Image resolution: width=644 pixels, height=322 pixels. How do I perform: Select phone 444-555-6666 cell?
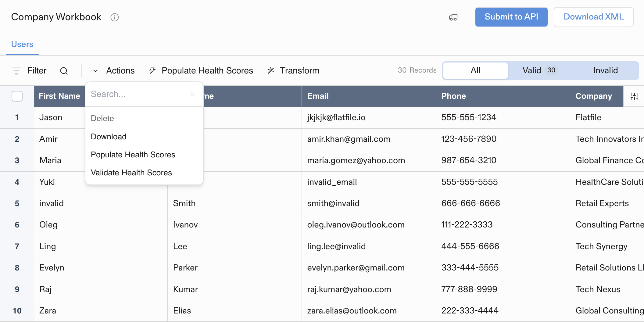point(503,246)
